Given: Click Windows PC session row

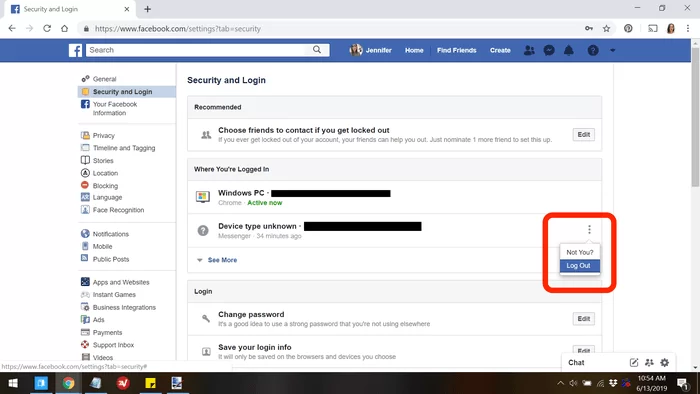Looking at the screenshot, I should click(394, 197).
